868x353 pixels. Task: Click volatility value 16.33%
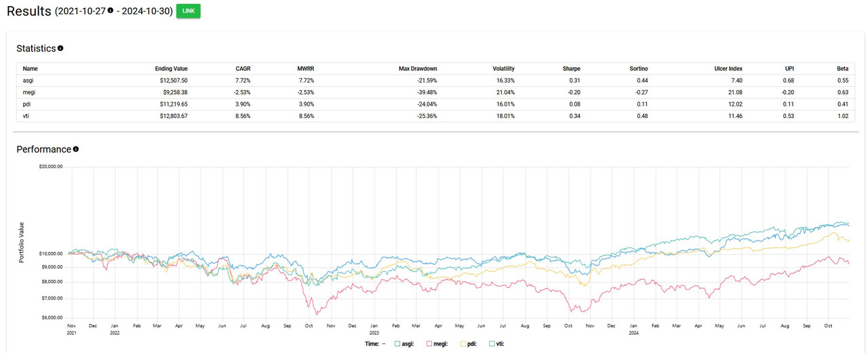pos(505,81)
